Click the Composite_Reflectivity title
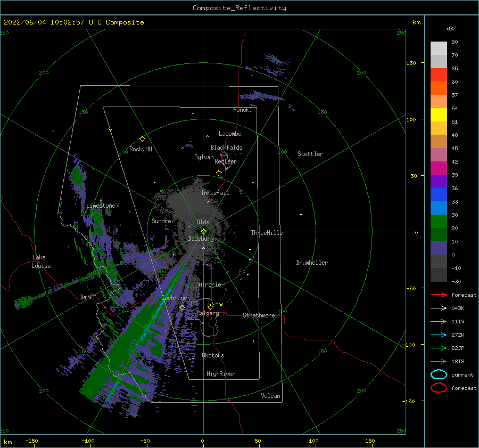This screenshot has height=448, width=479. pyautogui.click(x=240, y=8)
